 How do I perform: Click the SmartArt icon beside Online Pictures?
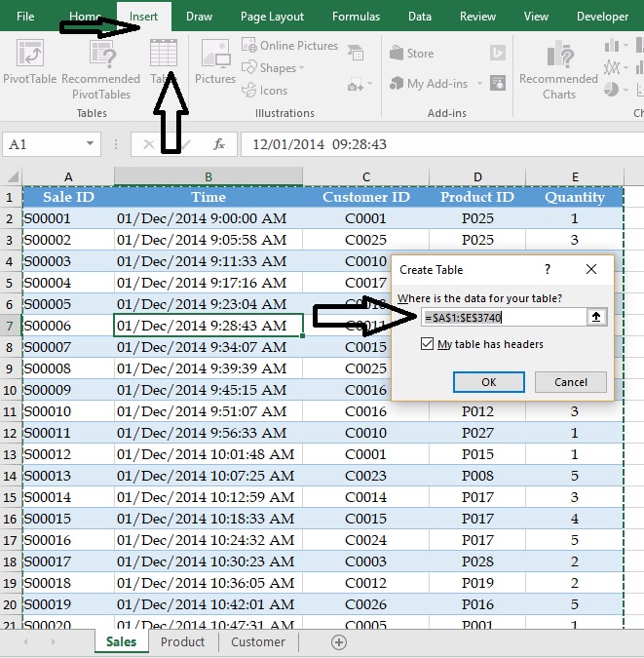[356, 53]
